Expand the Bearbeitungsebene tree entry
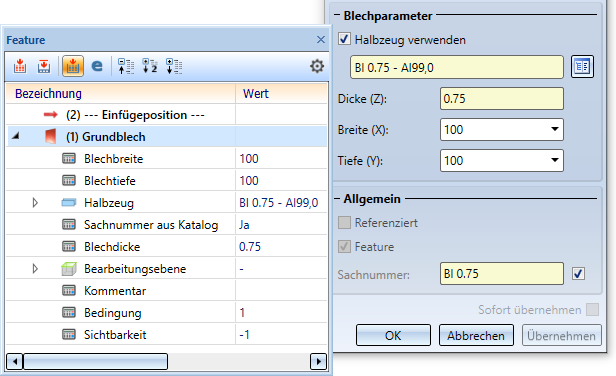 35,269
